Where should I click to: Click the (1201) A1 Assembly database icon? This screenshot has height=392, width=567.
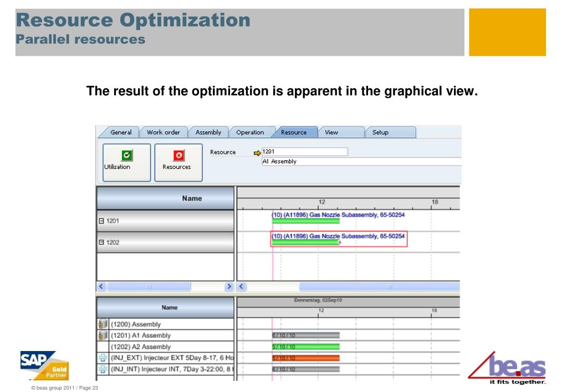(102, 336)
